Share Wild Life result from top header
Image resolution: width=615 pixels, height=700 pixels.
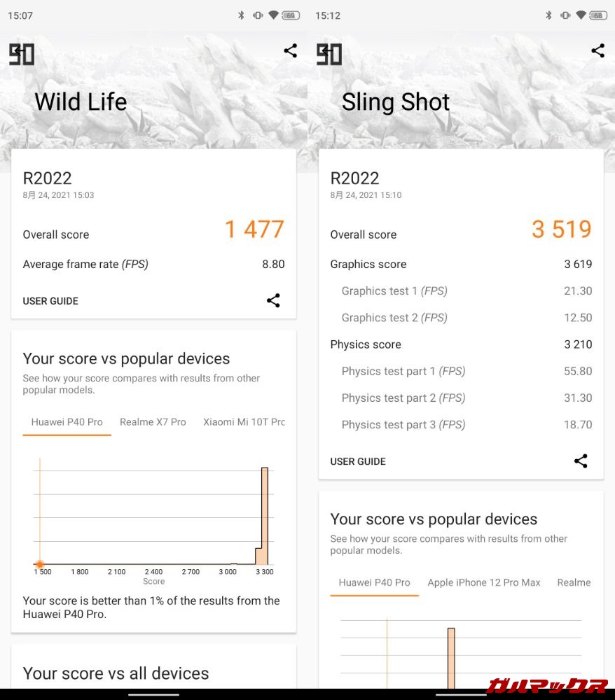point(291,50)
